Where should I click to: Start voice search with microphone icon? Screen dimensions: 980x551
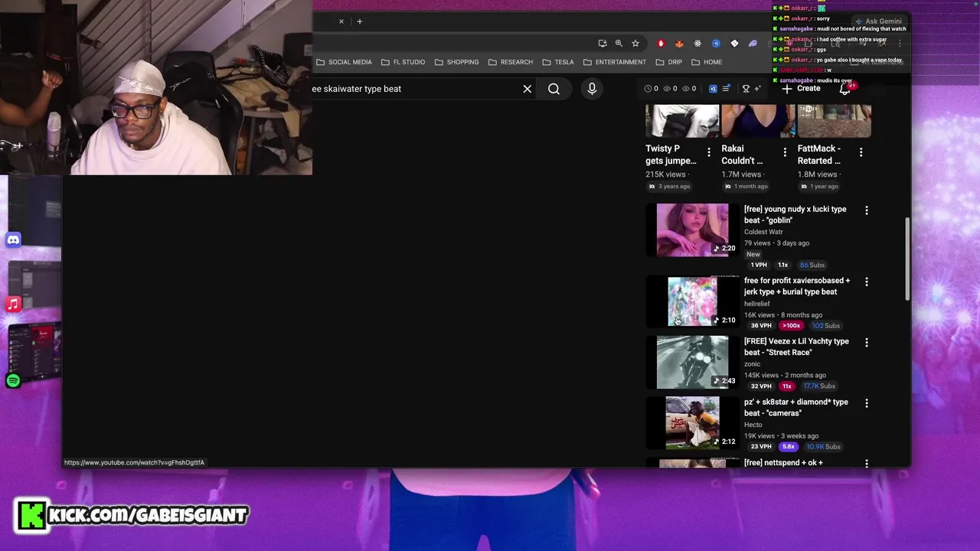[x=592, y=89]
